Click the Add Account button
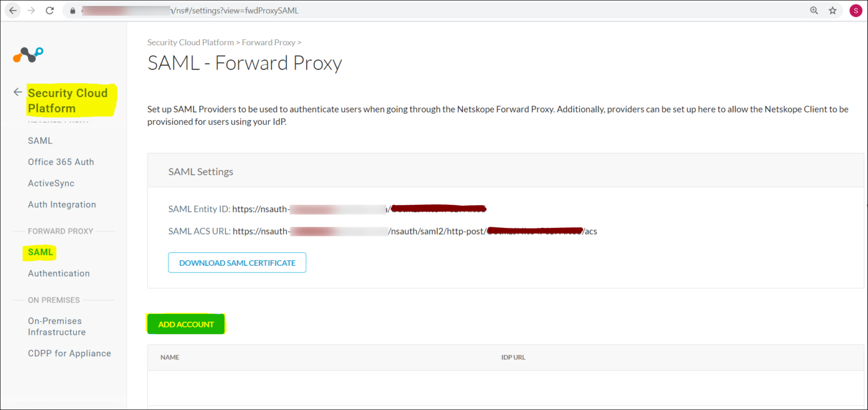Screen dimensions: 868x410 pos(185,323)
